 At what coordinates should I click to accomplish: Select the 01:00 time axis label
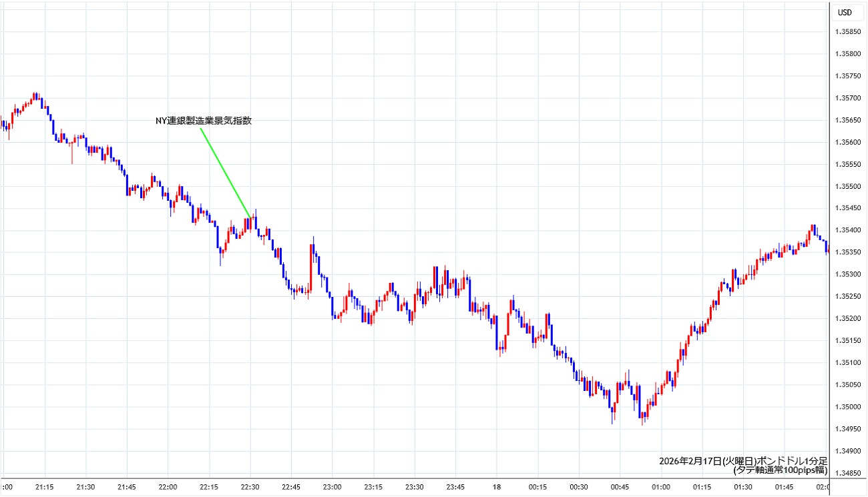(661, 487)
